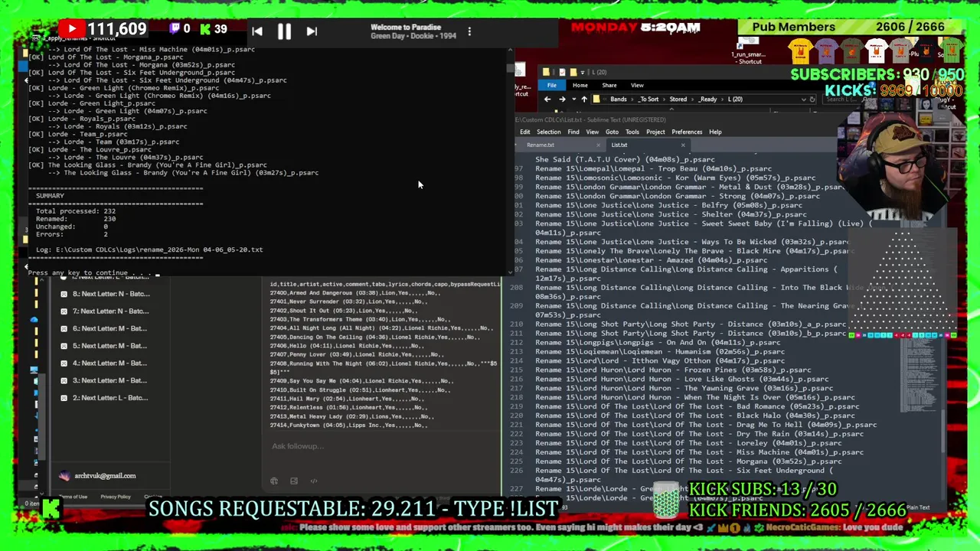The height and width of the screenshot is (551, 980).
Task: Open the View menu in Sublime Text
Action: pyautogui.click(x=593, y=132)
